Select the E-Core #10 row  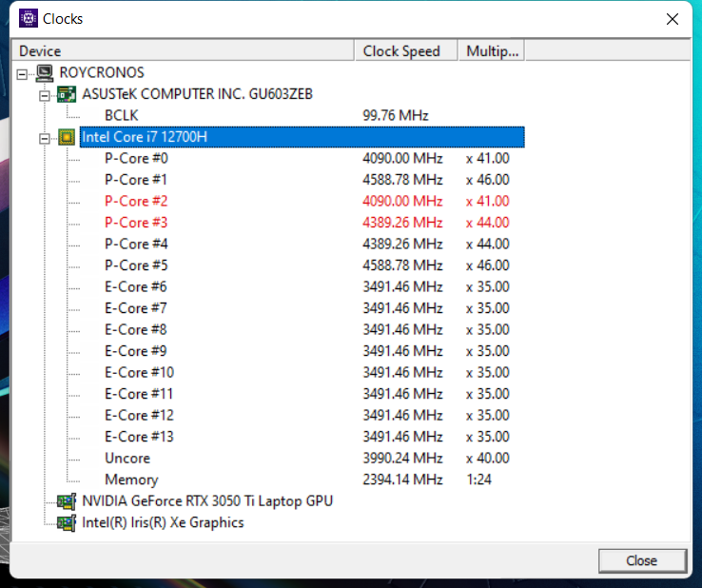(x=139, y=373)
